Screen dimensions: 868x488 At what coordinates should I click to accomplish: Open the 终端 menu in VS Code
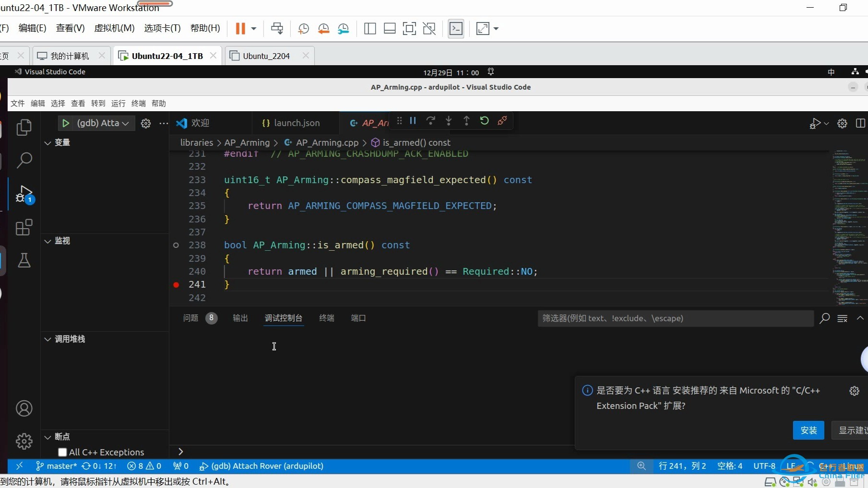[139, 104]
